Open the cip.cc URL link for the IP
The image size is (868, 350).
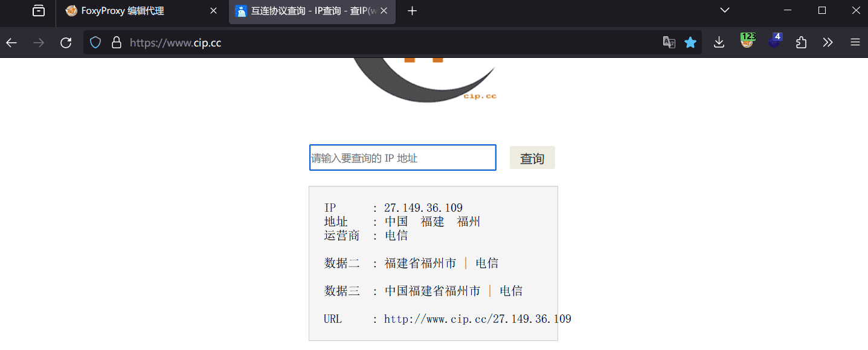tap(477, 319)
